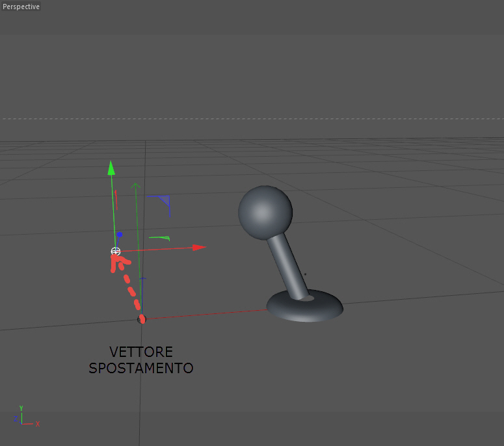Click the white axis origin circle
Viewport: 504px width, 446px height.
click(115, 251)
